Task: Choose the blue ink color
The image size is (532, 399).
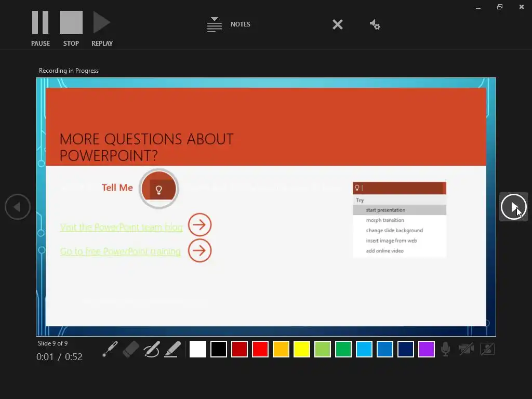Action: (x=385, y=349)
